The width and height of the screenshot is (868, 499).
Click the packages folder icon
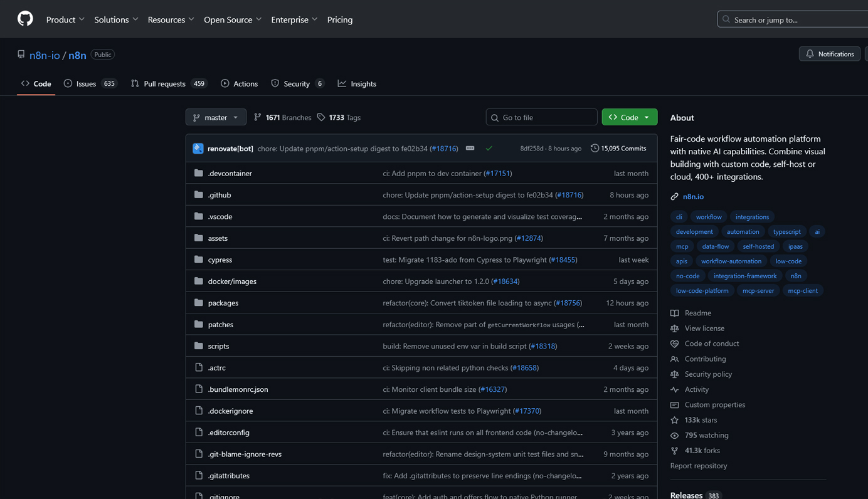pyautogui.click(x=199, y=303)
